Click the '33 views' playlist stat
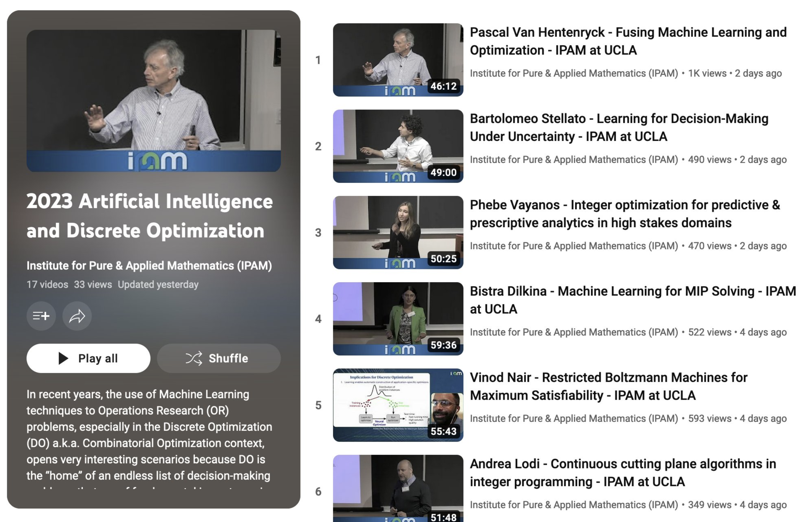The width and height of the screenshot is (812, 522). [93, 285]
